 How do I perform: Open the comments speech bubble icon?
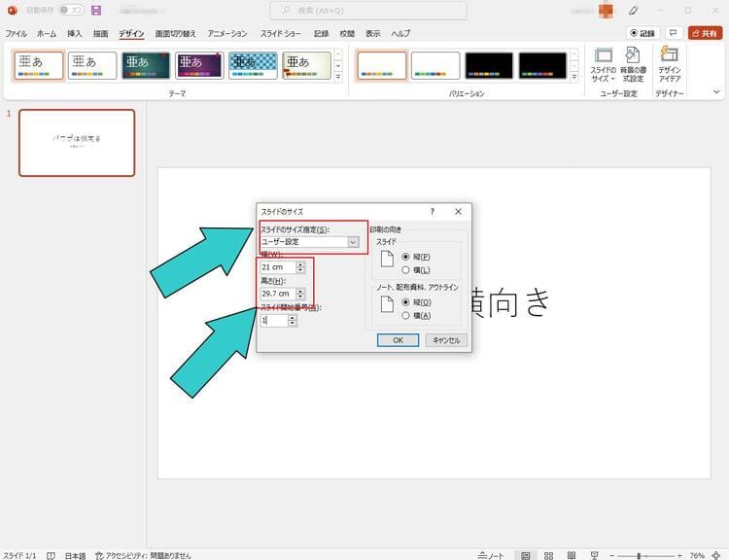673,33
